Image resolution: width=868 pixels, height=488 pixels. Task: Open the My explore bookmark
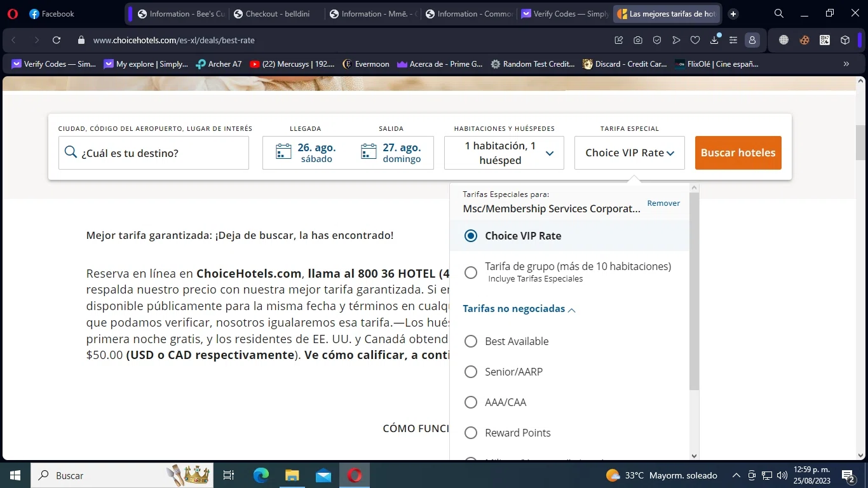tap(146, 64)
